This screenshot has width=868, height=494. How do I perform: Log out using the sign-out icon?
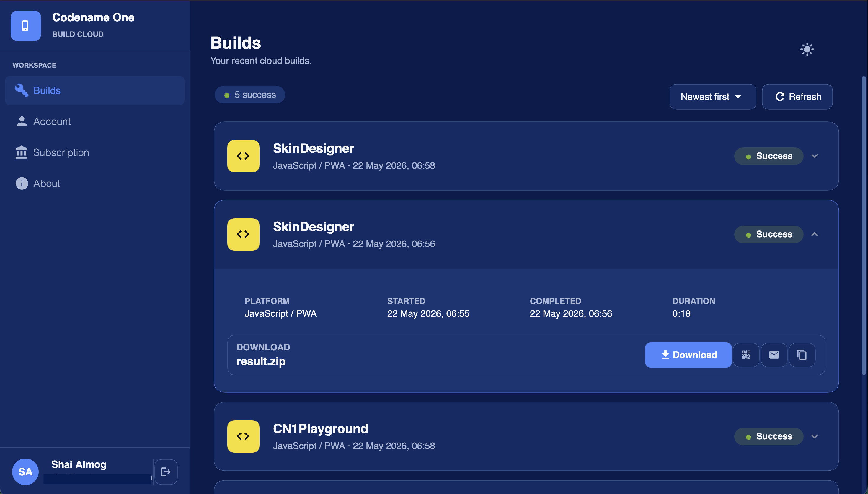point(166,472)
